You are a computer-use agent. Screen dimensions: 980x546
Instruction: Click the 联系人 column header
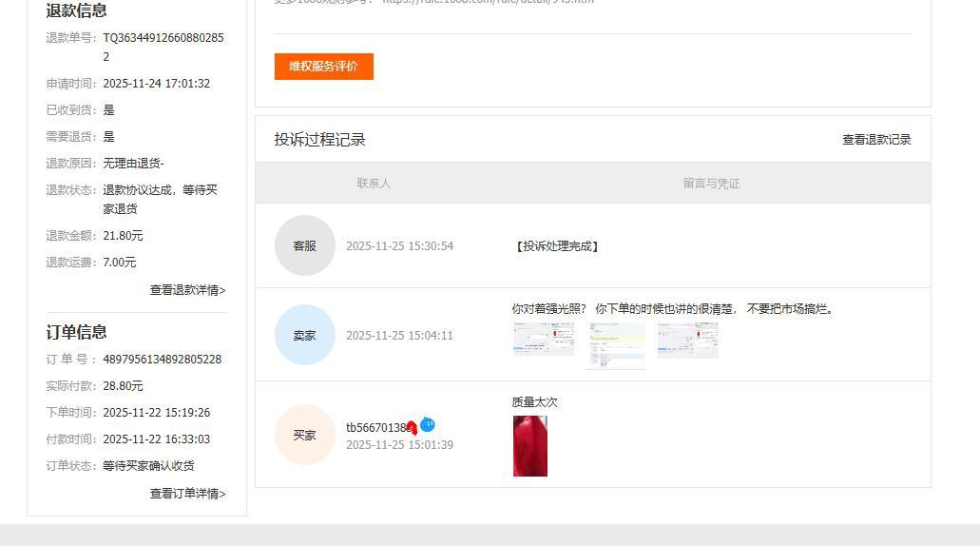(374, 184)
